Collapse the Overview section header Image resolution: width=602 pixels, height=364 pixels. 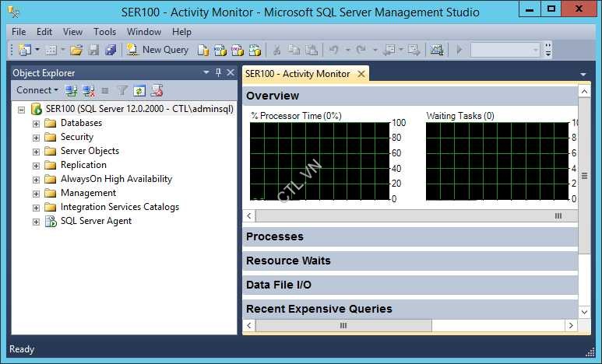point(410,96)
